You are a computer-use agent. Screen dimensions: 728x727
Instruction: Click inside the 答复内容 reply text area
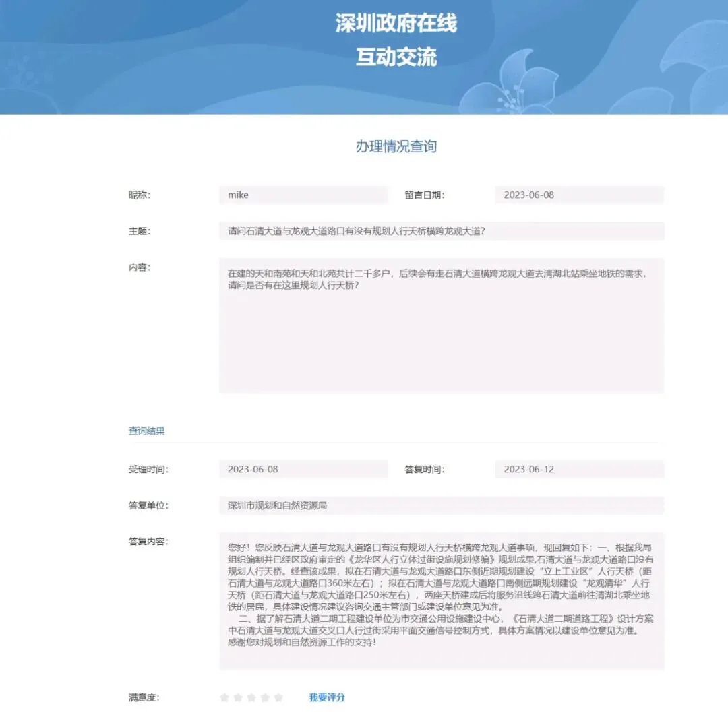(442, 601)
